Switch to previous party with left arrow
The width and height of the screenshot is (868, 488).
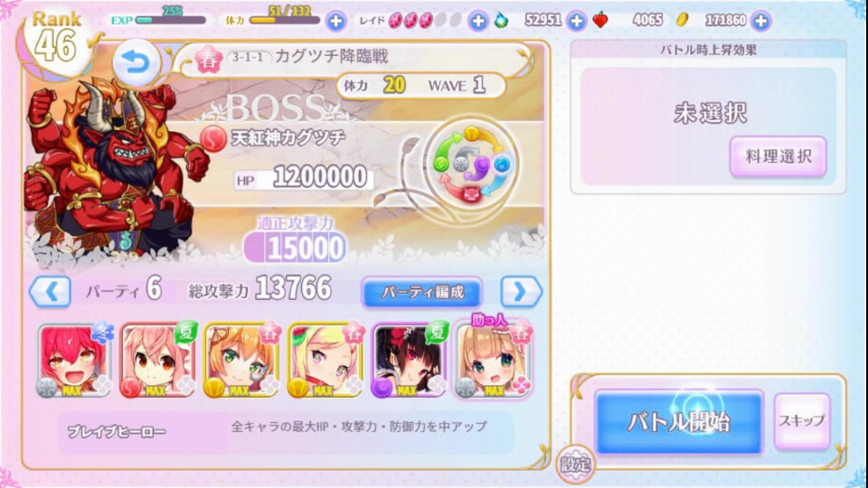coord(50,292)
